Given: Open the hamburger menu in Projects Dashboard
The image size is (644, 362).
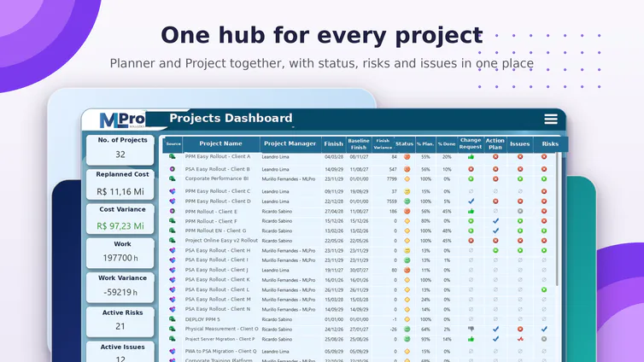Looking at the screenshot, I should [551, 119].
